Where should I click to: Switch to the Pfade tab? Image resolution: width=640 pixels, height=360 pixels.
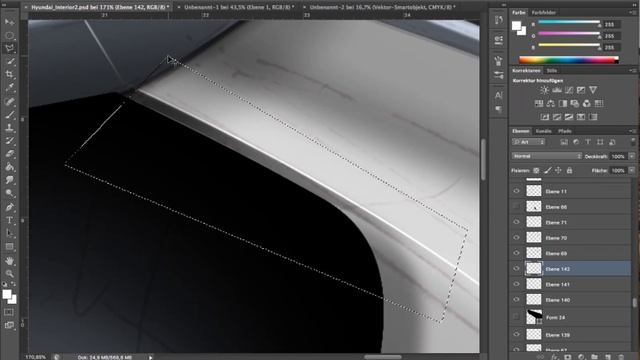565,131
